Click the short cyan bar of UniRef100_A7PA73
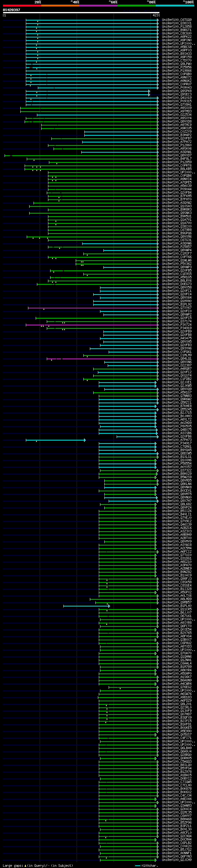This screenshot has height=868, width=197. point(56,440)
